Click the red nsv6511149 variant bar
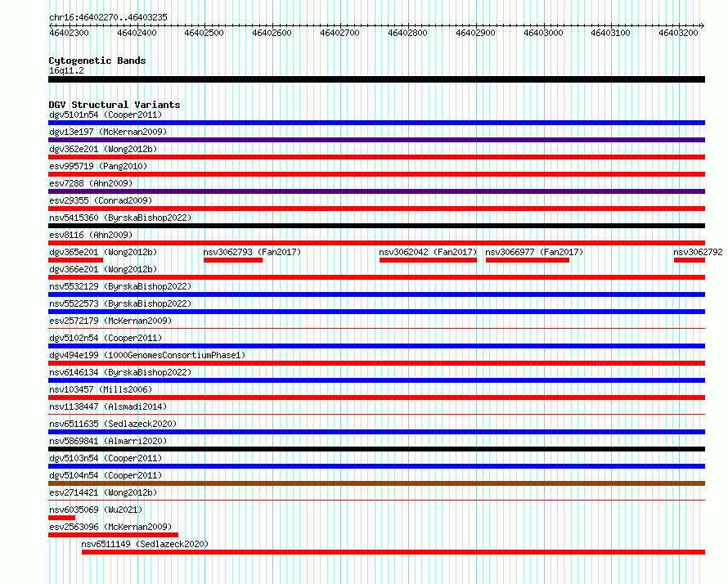 point(393,552)
